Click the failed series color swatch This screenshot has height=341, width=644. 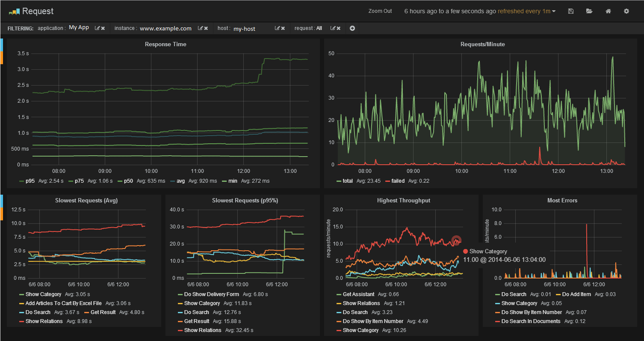pos(387,181)
